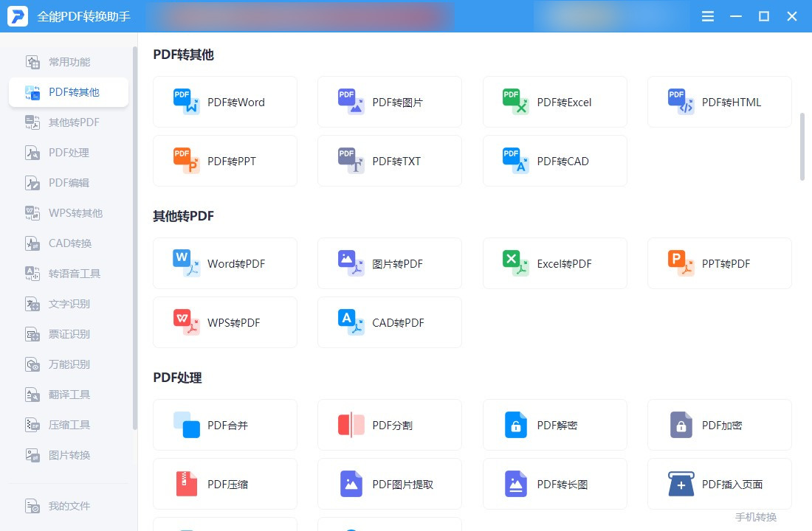Choose the PDF转TXT tool
The height and width of the screenshot is (531, 812).
tap(390, 161)
